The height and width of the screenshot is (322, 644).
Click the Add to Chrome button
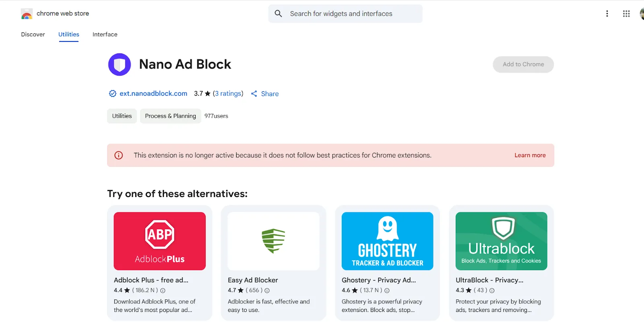523,64
